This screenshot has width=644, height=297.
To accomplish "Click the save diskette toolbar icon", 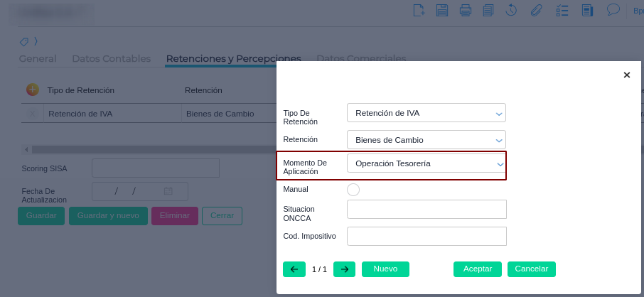I will click(x=442, y=10).
